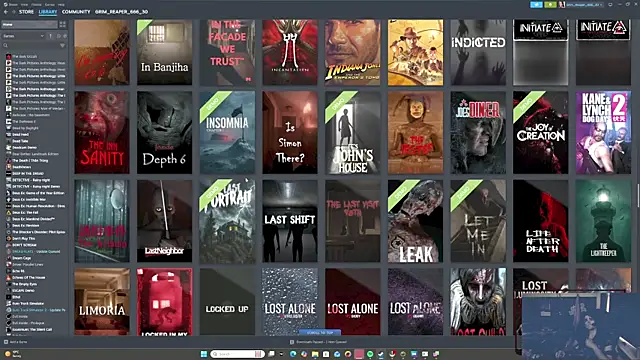Go back with the navigation back arrow
Screen dimensions: 640x360
[x=6, y=12]
